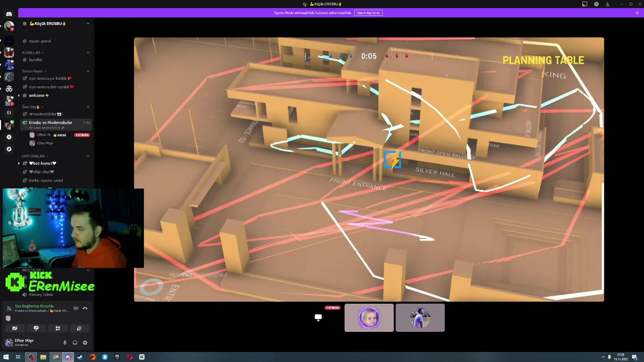644x362 pixels.
Task: Open the soundboard icon in voice panel
Action: 79,328
